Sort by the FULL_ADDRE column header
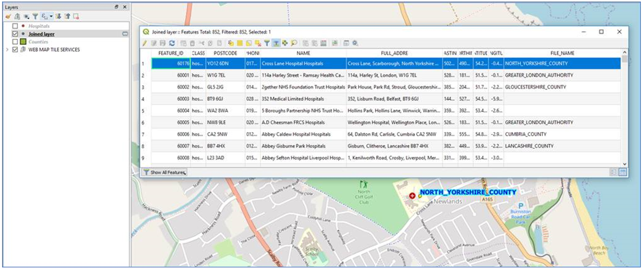This screenshot has width=644, height=269. click(395, 53)
